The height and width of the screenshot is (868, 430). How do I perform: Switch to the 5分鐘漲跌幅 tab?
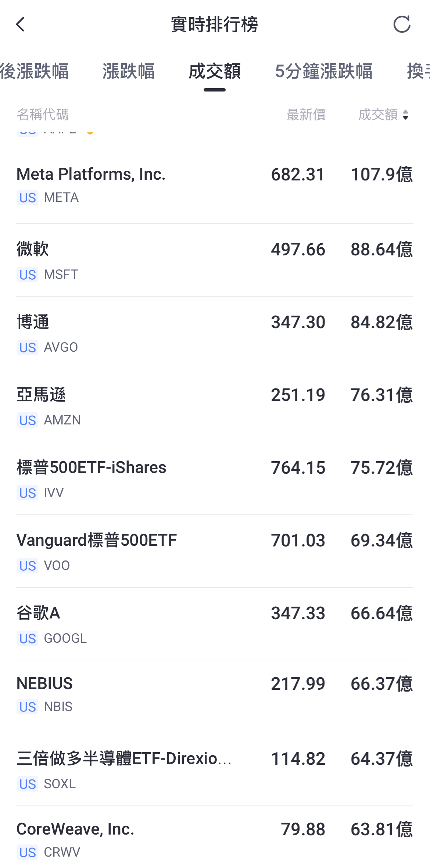pyautogui.click(x=324, y=71)
